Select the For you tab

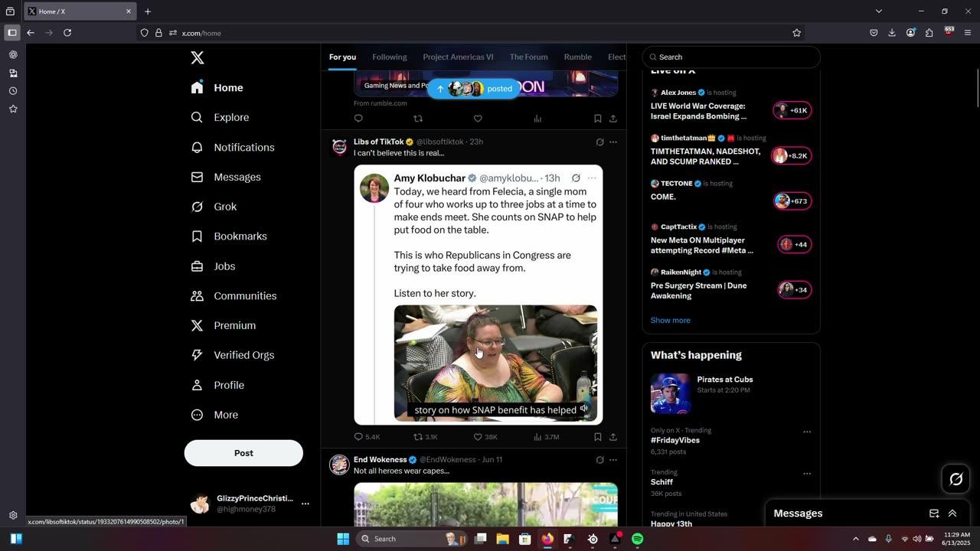pos(342,57)
